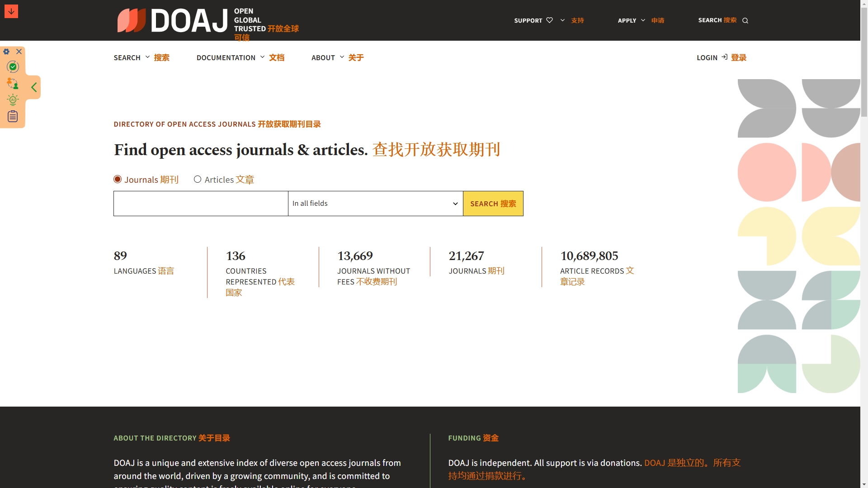The width and height of the screenshot is (868, 488).
Task: Click the '136 Countries Represented' statistic
Action: (x=260, y=273)
